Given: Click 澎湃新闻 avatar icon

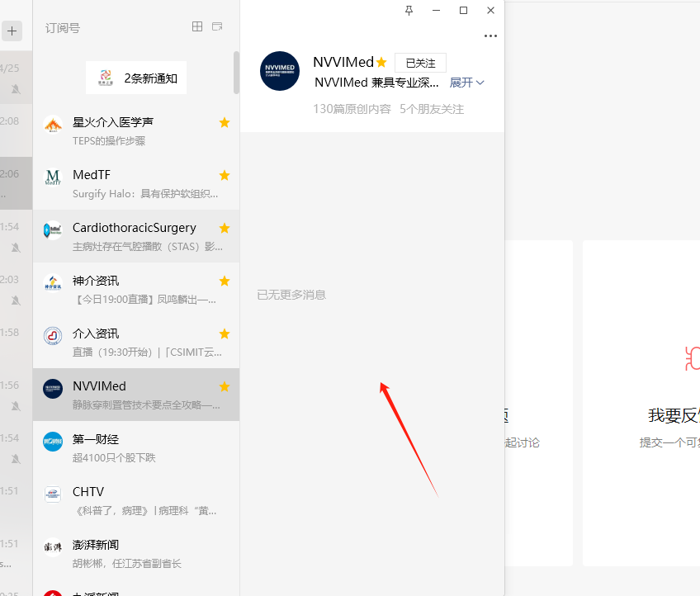Looking at the screenshot, I should tap(53, 546).
